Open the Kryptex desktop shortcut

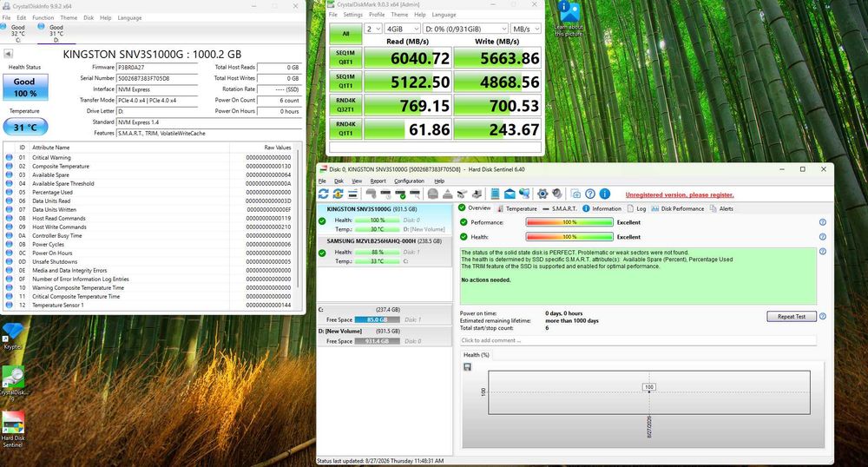[x=12, y=336]
